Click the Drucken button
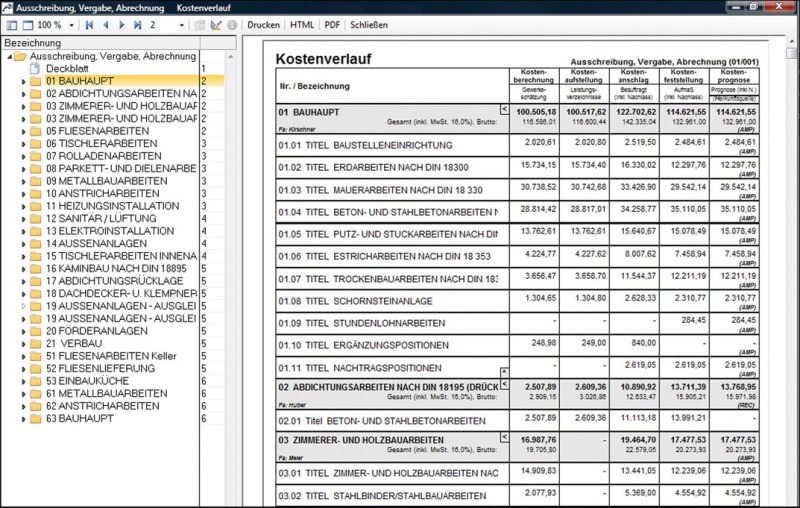This screenshot has width=800, height=508. tap(263, 25)
